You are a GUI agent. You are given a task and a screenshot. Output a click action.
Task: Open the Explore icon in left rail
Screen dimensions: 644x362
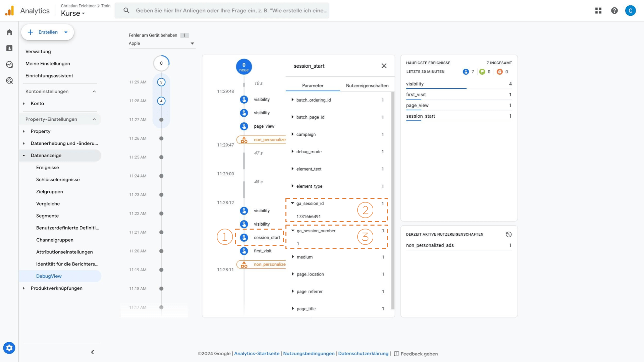tap(9, 64)
